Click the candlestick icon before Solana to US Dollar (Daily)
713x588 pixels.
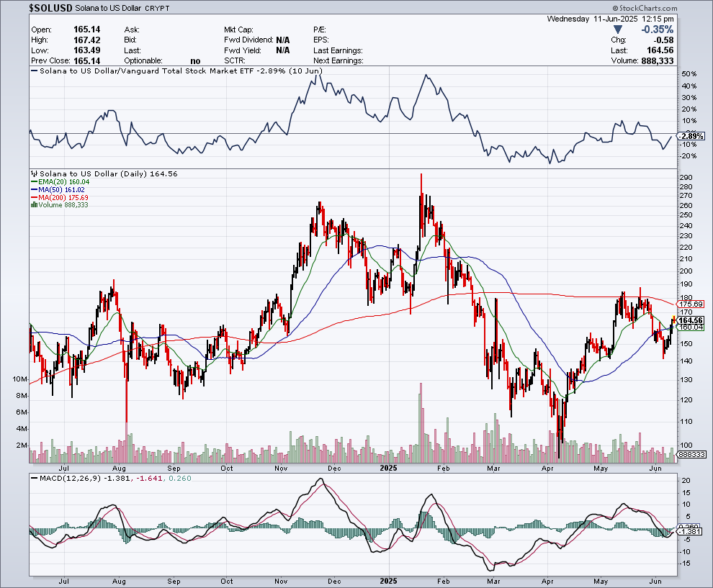point(35,173)
